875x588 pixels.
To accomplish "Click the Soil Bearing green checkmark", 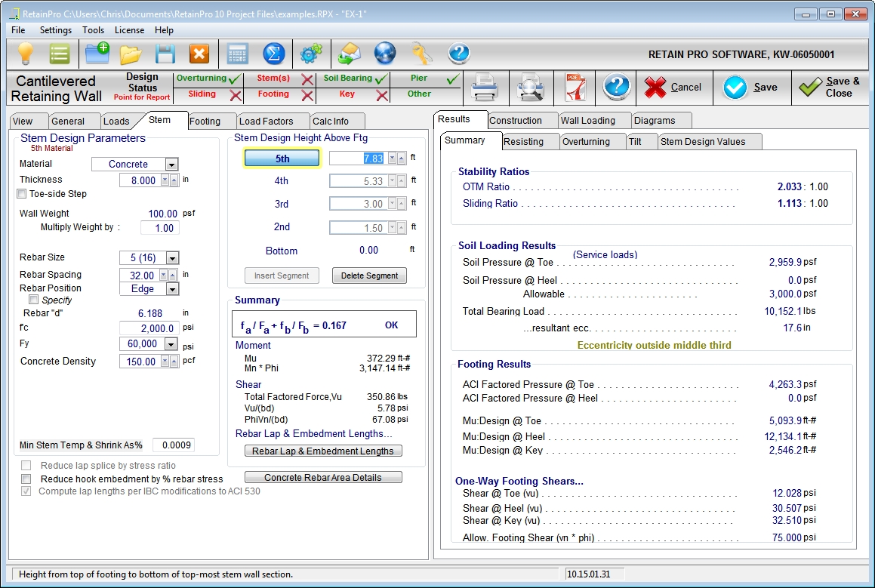I will [381, 79].
